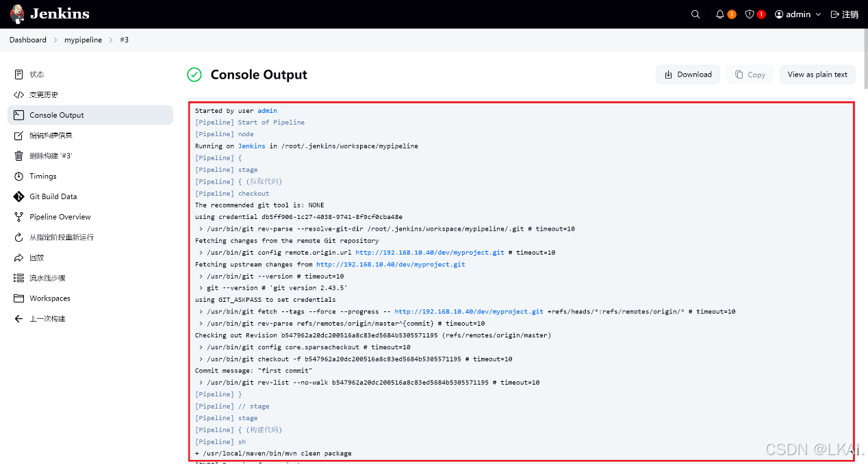The width and height of the screenshot is (868, 464).
Task: Expand chevron after mypipeline breadcrumb
Action: (x=111, y=40)
